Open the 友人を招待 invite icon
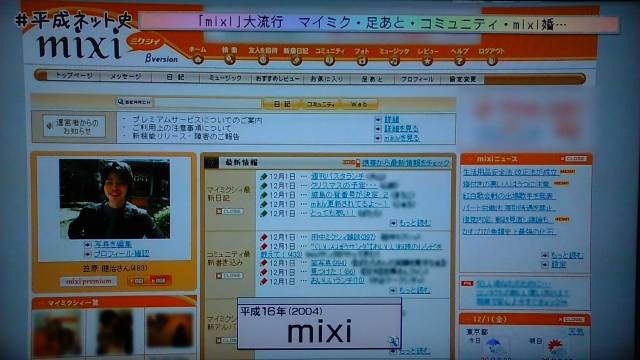The width and height of the screenshot is (640, 360). (263, 60)
